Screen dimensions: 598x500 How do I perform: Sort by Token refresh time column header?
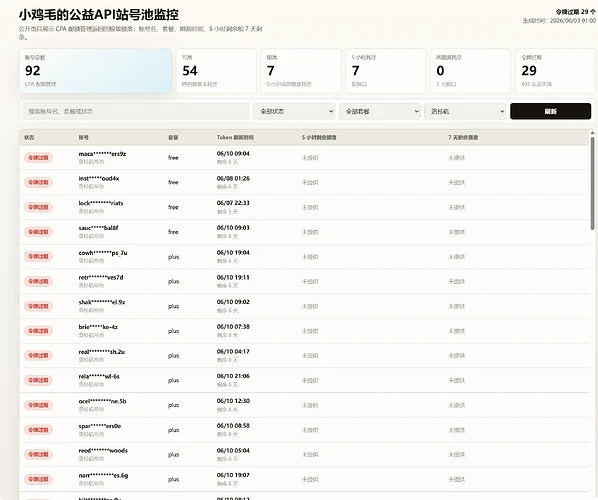[x=235, y=137]
